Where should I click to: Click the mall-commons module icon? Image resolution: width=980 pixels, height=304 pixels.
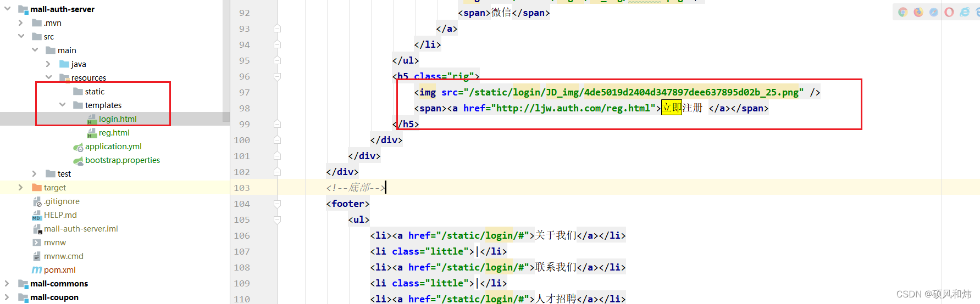tap(23, 284)
